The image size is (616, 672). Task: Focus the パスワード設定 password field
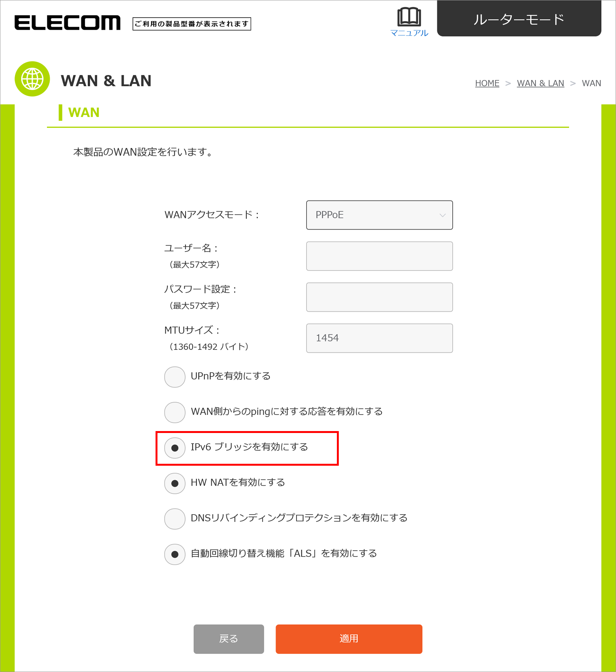coord(379,297)
